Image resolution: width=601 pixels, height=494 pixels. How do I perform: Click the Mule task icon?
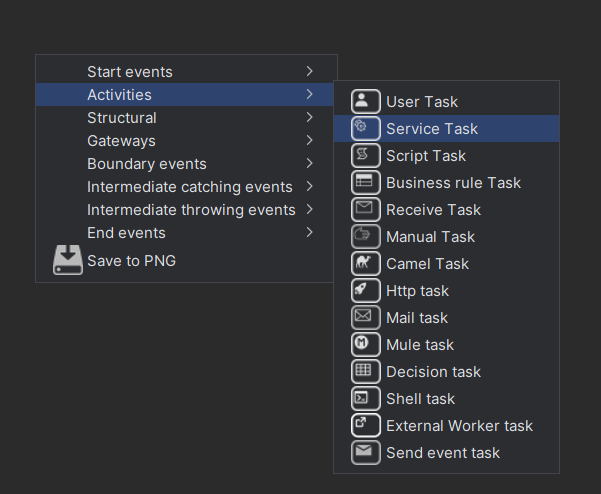(x=366, y=344)
